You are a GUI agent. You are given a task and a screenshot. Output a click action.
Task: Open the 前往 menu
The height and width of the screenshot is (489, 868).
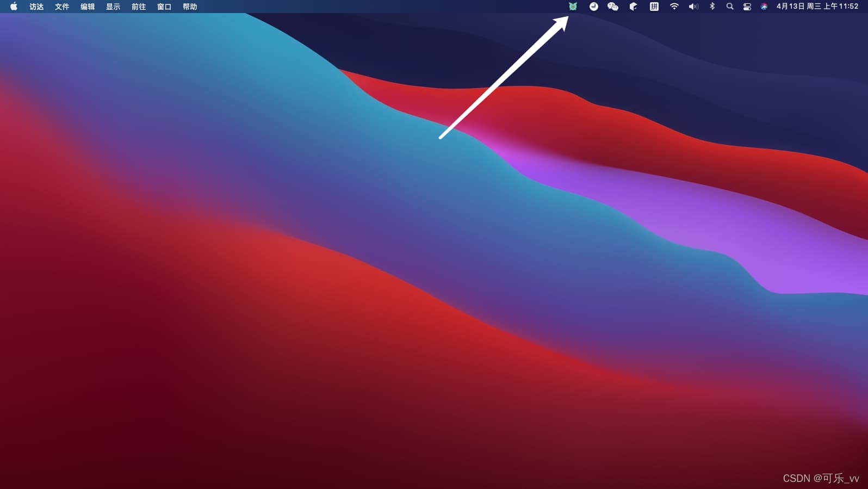click(139, 7)
